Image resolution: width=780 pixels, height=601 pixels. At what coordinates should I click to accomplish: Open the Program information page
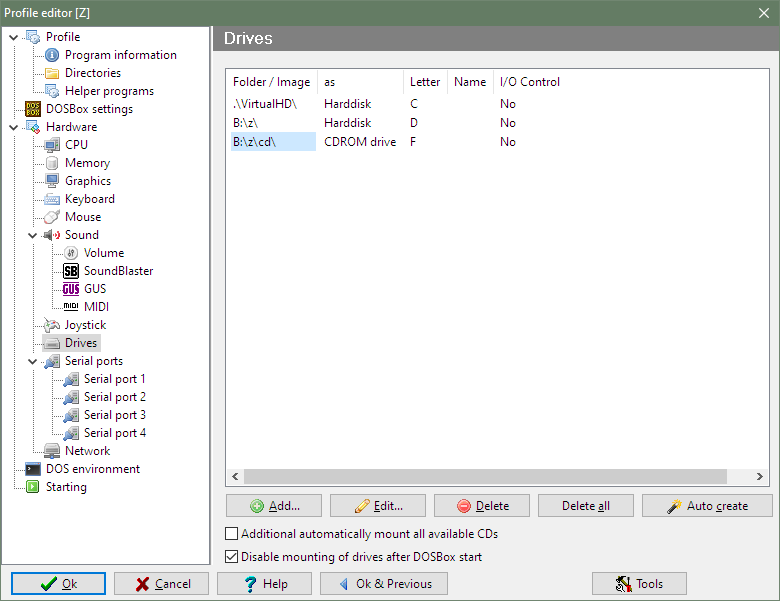click(121, 55)
